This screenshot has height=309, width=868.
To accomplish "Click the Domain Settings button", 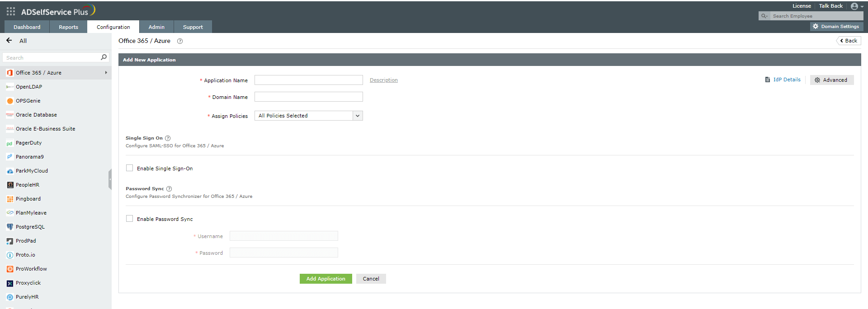I will (836, 27).
